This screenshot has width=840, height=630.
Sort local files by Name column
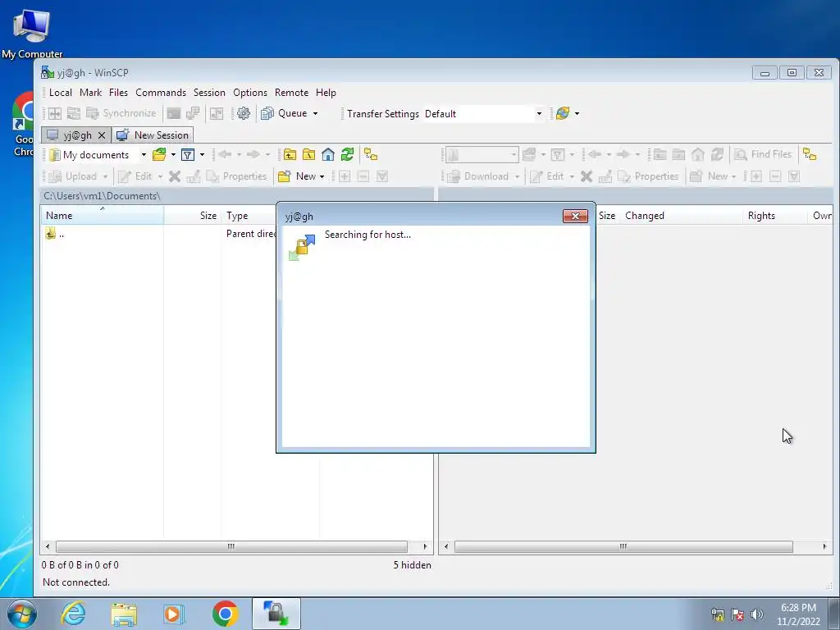(102, 216)
